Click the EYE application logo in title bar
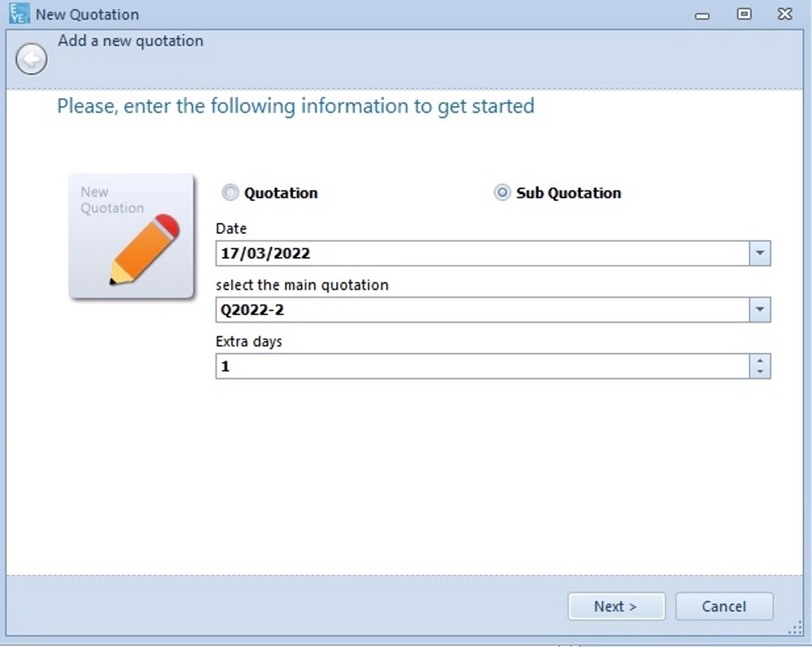The width and height of the screenshot is (812, 647). [19, 14]
